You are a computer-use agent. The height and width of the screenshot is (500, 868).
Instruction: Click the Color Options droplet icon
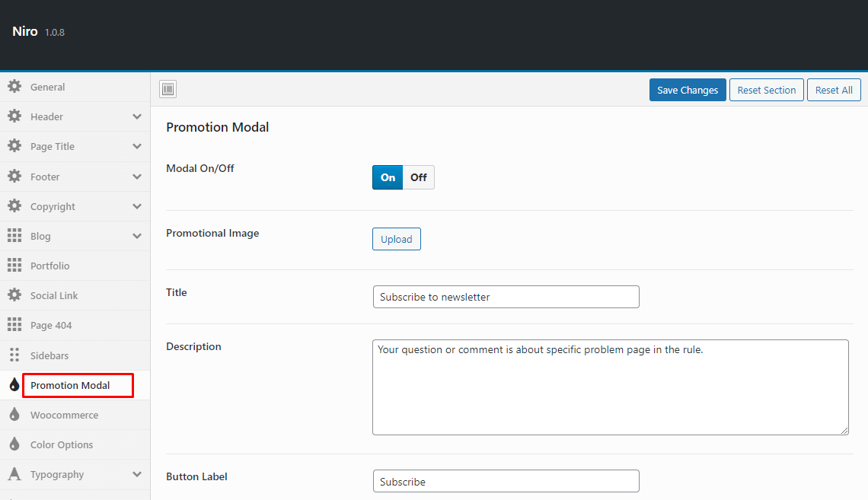coord(14,444)
